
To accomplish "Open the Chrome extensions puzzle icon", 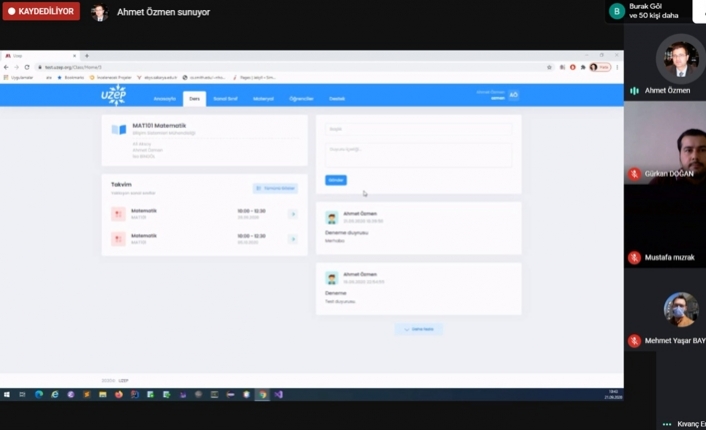I will pyautogui.click(x=583, y=67).
